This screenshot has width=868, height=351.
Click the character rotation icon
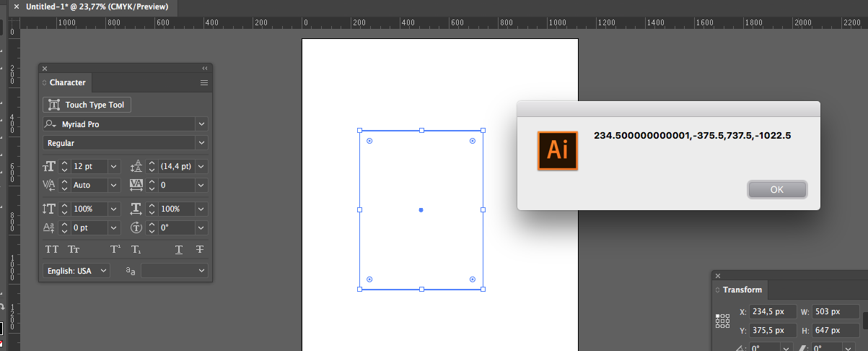[137, 227]
